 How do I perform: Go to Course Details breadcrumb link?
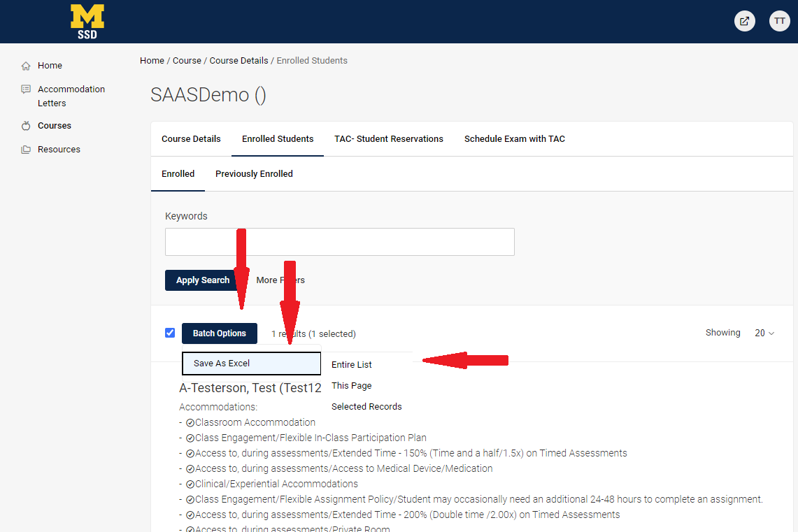238,61
